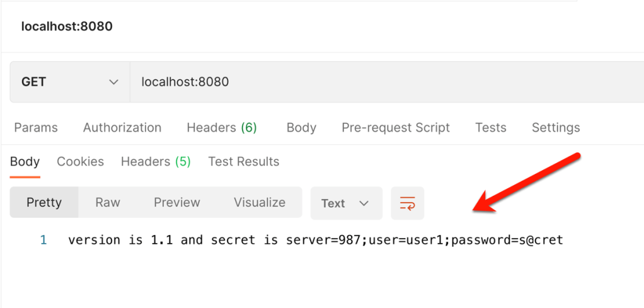The height and width of the screenshot is (308, 644).
Task: Click response line number 1
Action: (x=43, y=240)
